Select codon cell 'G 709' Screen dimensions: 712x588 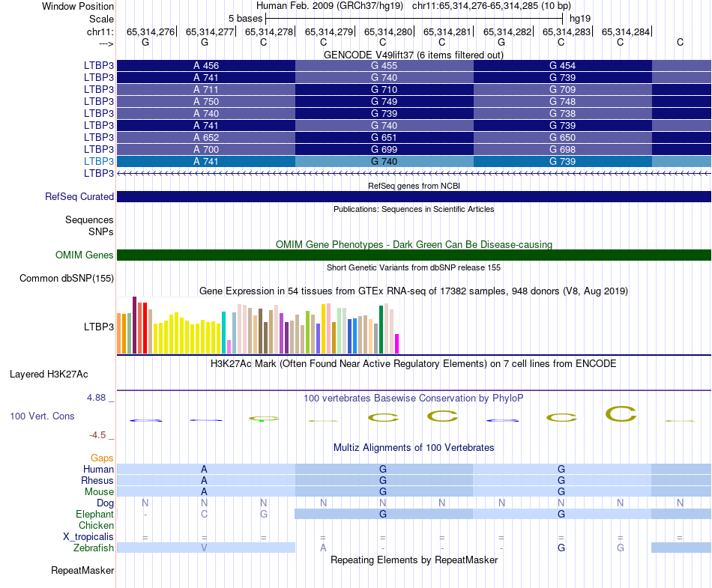coord(563,89)
